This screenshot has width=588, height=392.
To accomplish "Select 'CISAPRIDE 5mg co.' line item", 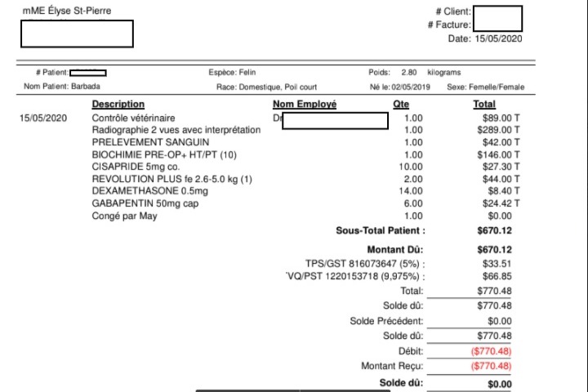I will (x=136, y=167).
